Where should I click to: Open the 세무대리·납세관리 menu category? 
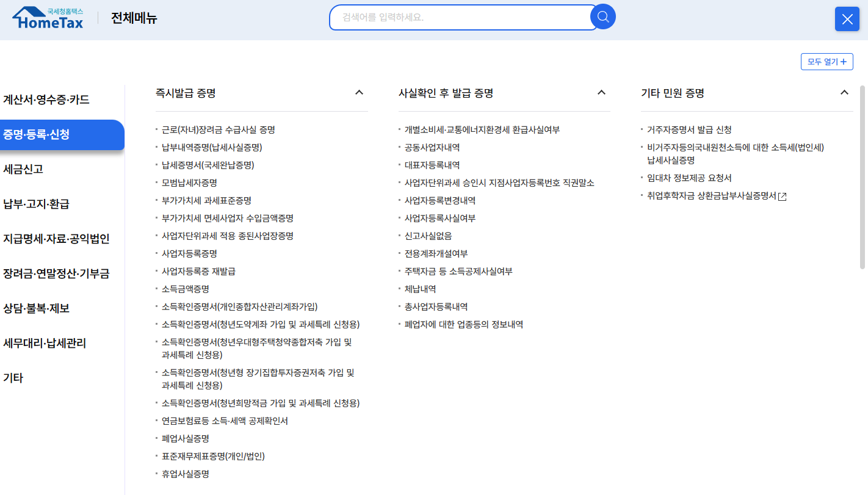click(x=45, y=343)
